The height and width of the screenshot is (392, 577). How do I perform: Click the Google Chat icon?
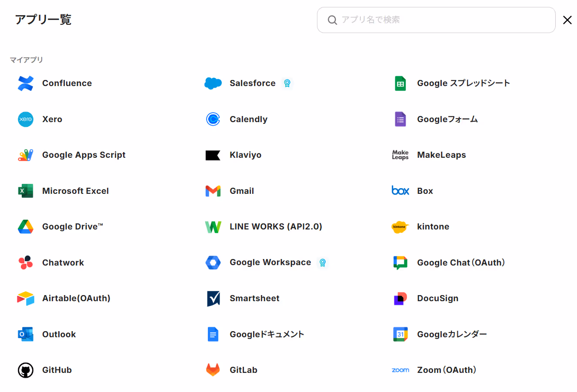[x=400, y=263]
